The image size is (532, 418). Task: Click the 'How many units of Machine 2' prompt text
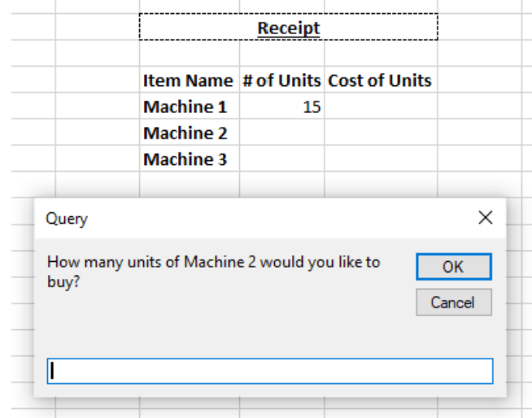[213, 272]
